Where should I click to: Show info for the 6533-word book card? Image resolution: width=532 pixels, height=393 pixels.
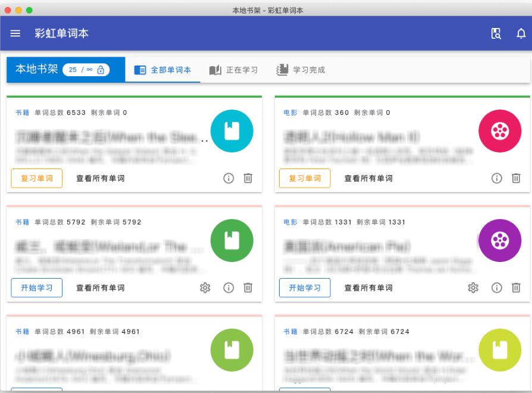pyautogui.click(x=229, y=178)
